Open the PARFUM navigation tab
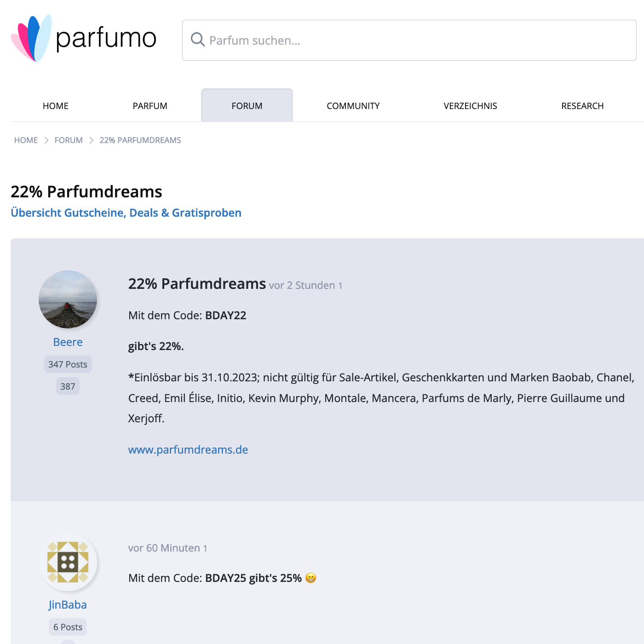This screenshot has height=644, width=644. point(150,106)
